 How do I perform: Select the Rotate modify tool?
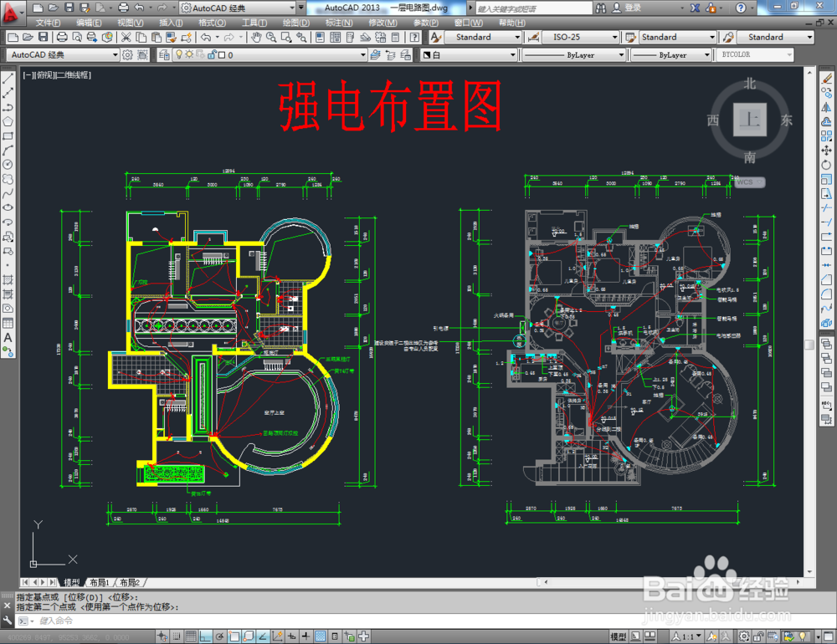[x=826, y=165]
